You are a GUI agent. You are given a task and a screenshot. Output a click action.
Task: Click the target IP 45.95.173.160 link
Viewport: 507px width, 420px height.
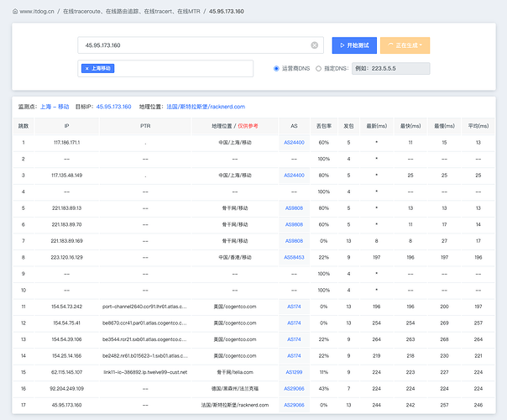114,107
